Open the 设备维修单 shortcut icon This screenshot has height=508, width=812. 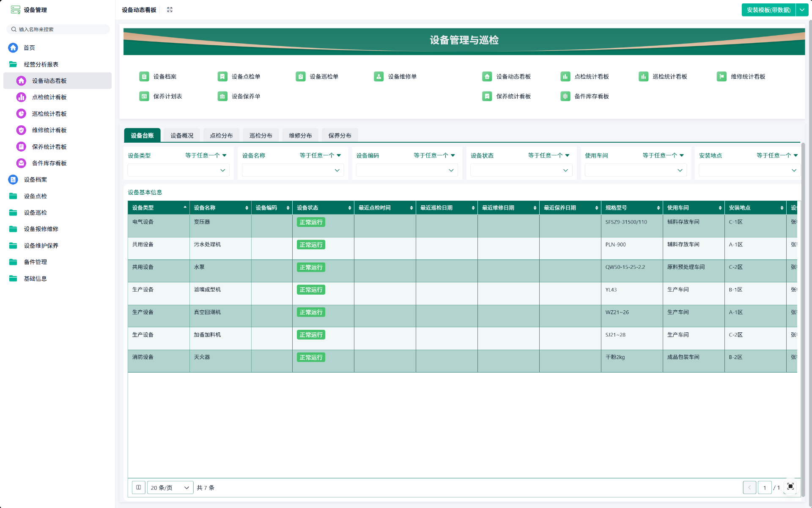(x=379, y=77)
